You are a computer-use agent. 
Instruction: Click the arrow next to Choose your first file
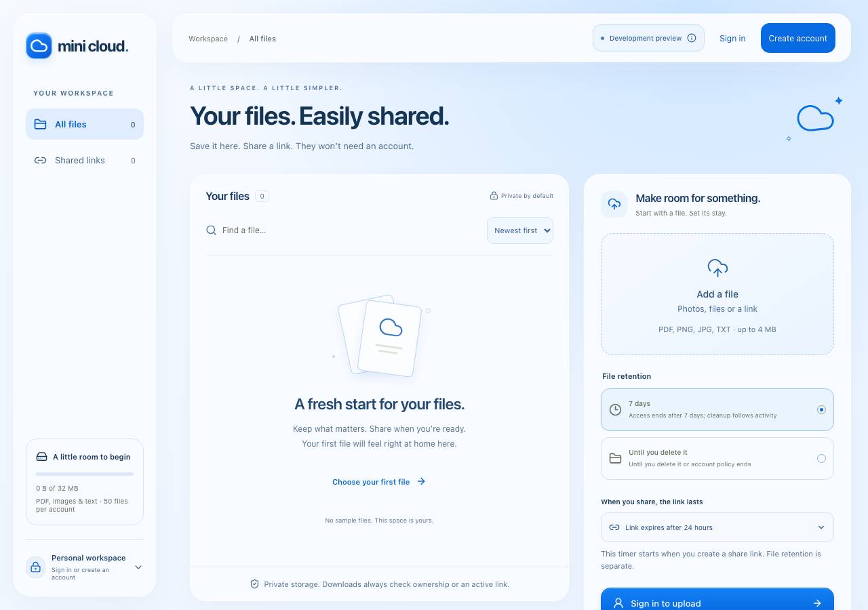(x=421, y=481)
